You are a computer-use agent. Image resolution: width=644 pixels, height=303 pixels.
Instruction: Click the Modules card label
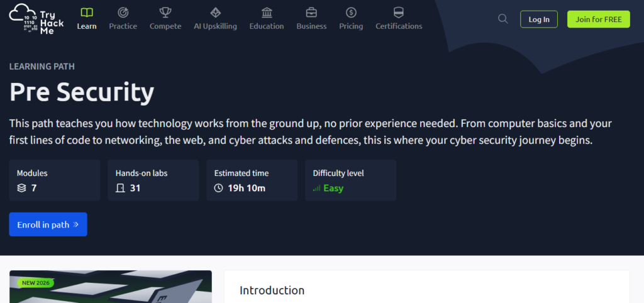tap(32, 174)
